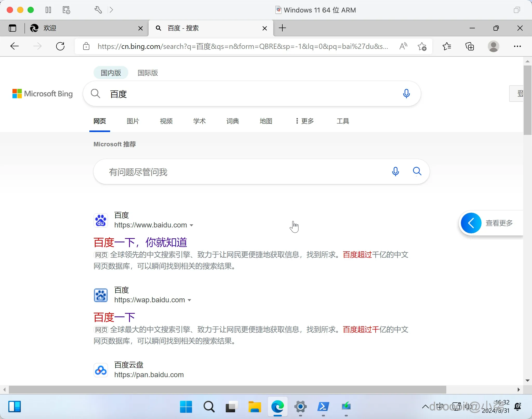Expand the dropdown next to www.baidu.com
The height and width of the screenshot is (419, 532).
(x=192, y=225)
